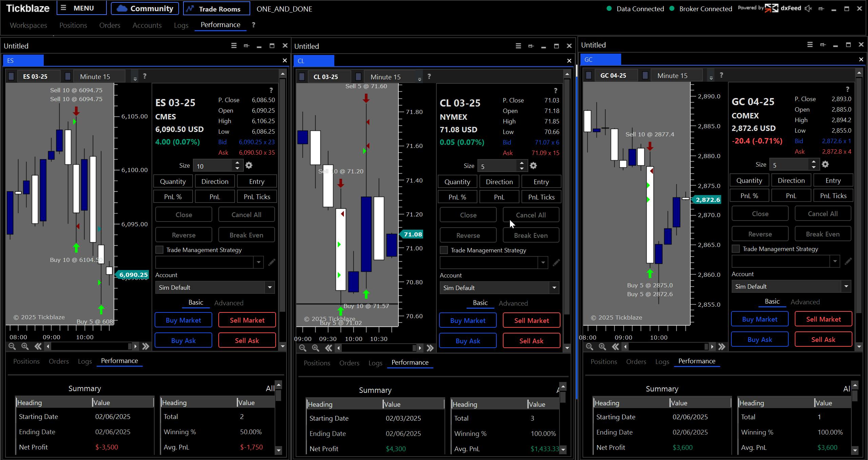Screen dimensions: 868x460
Task: Open Trade Rooms
Action: [x=217, y=9]
